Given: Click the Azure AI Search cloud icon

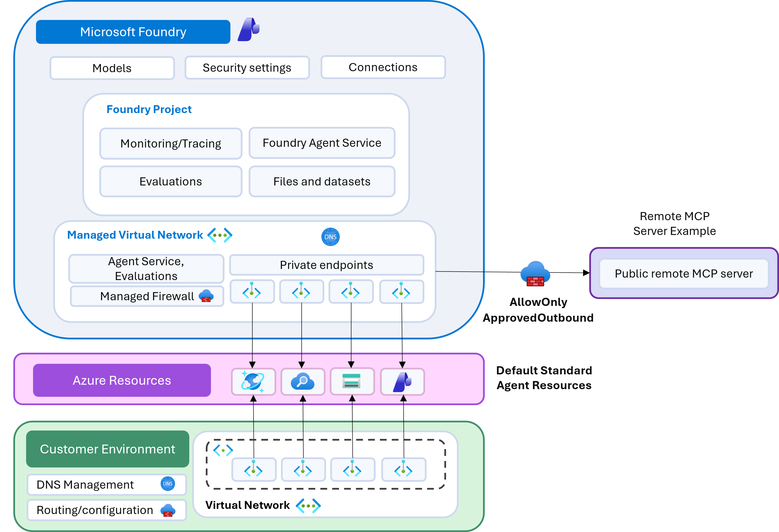Looking at the screenshot, I should tap(303, 382).
